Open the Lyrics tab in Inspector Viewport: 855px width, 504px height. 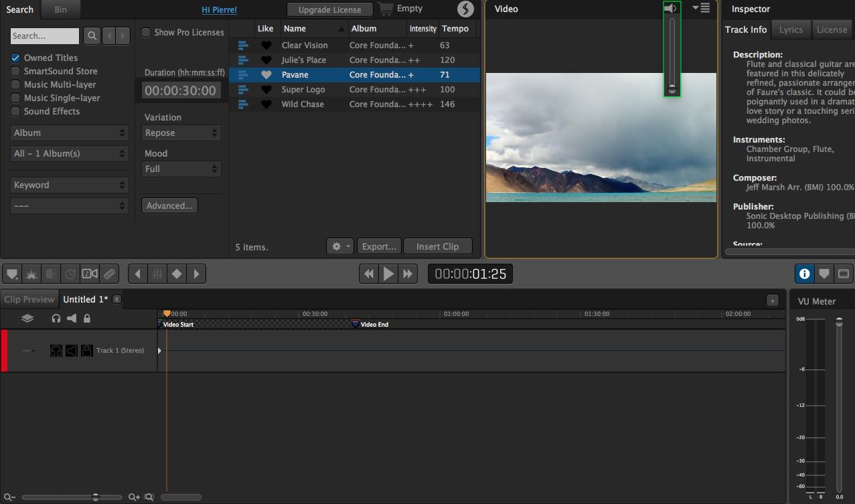[791, 29]
